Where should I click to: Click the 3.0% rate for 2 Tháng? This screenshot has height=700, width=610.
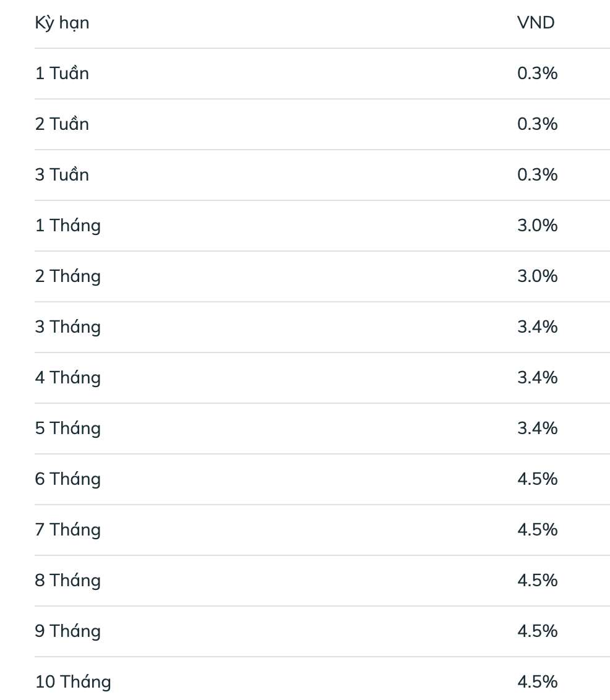(537, 276)
